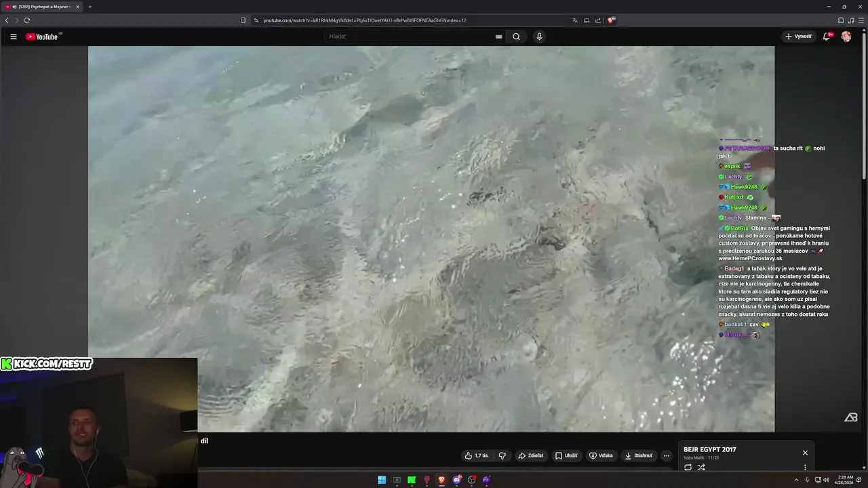Click the magnifier search button
868x488 pixels.
tap(516, 37)
